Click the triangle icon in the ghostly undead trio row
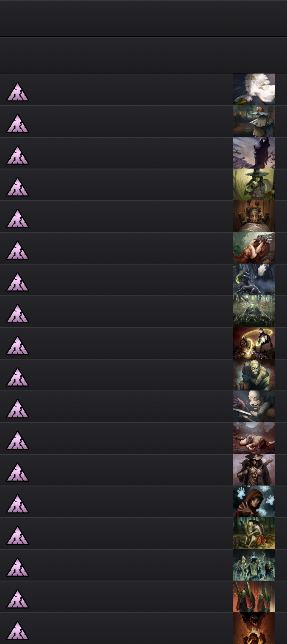Screen dimensions: 287x644 (x=17, y=567)
